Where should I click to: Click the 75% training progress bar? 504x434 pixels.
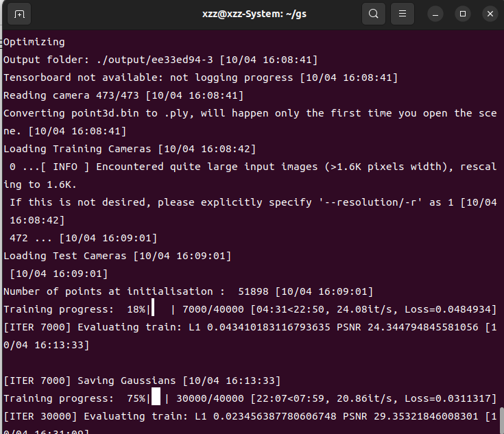(158, 398)
